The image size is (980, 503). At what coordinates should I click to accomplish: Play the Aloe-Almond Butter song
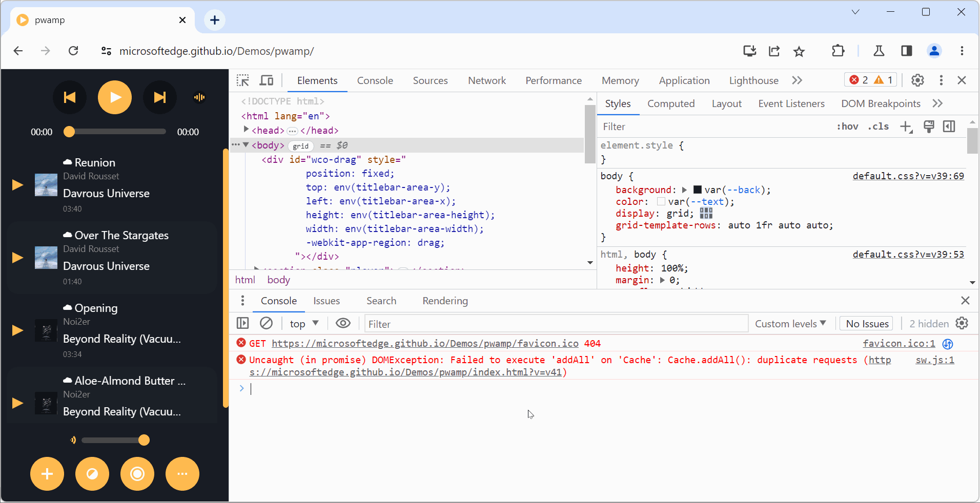(18, 403)
